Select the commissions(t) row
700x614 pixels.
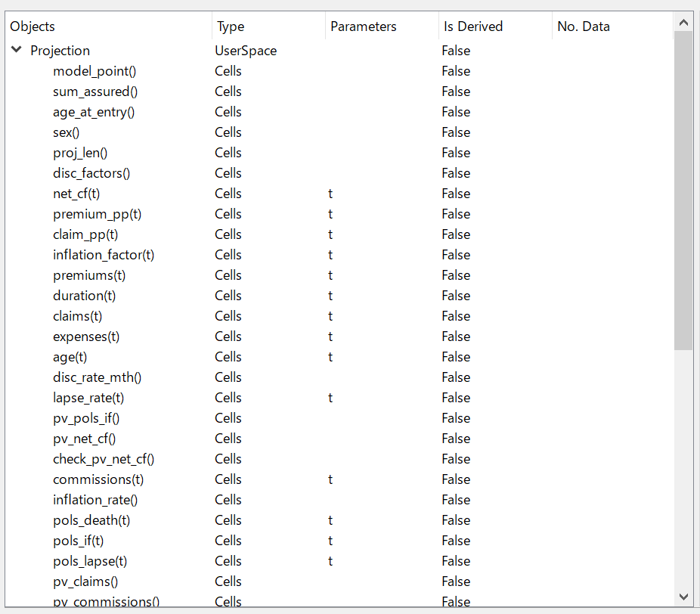click(339, 479)
